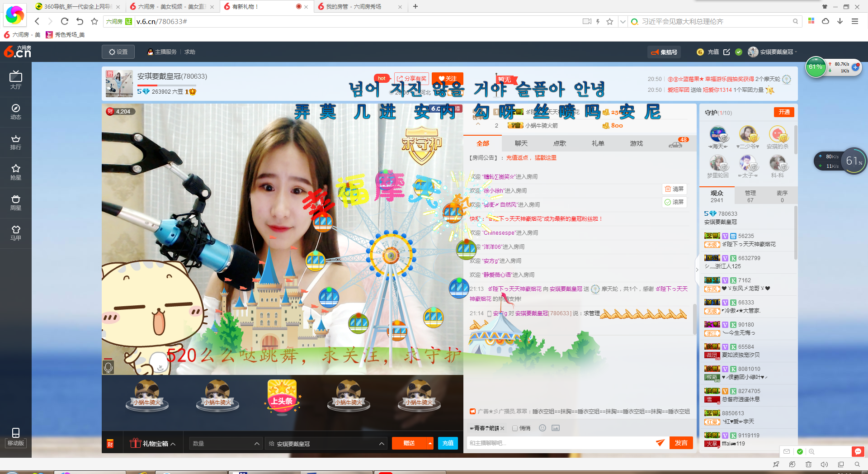Click the browser download arrow icon
The image size is (868, 474).
coord(840,21)
